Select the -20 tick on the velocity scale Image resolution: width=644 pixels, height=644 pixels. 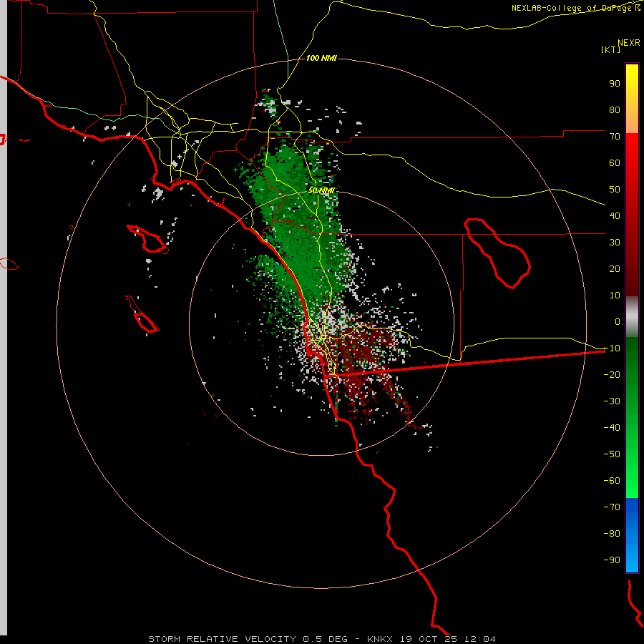pyautogui.click(x=612, y=374)
